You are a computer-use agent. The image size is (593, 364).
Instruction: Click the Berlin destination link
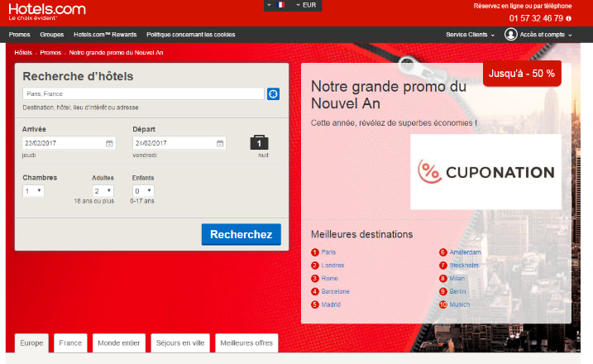pos(457,291)
